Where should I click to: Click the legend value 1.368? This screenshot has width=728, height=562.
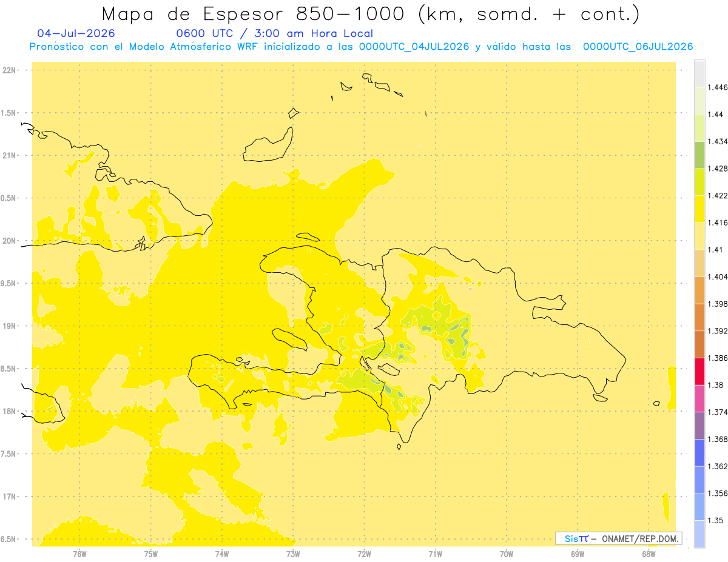717,439
